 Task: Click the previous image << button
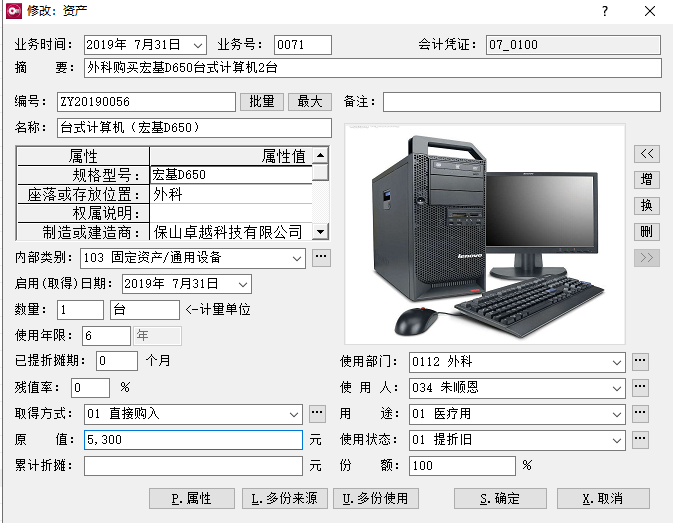tap(647, 154)
